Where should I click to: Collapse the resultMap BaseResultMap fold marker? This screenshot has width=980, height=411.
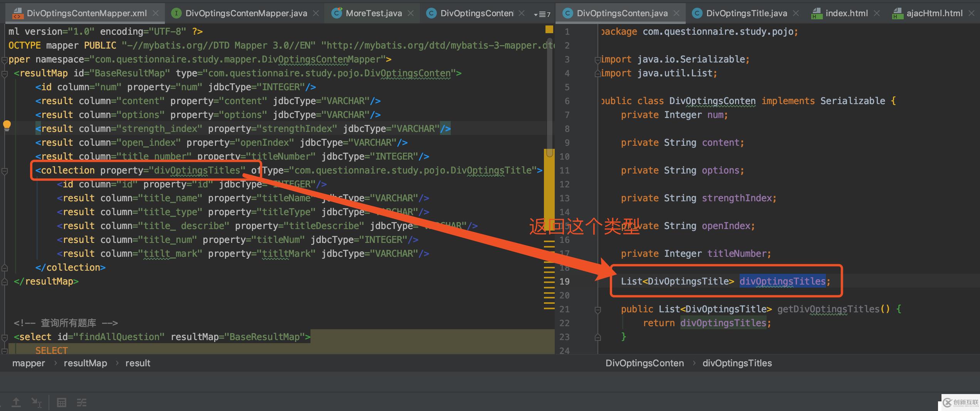[x=5, y=74]
